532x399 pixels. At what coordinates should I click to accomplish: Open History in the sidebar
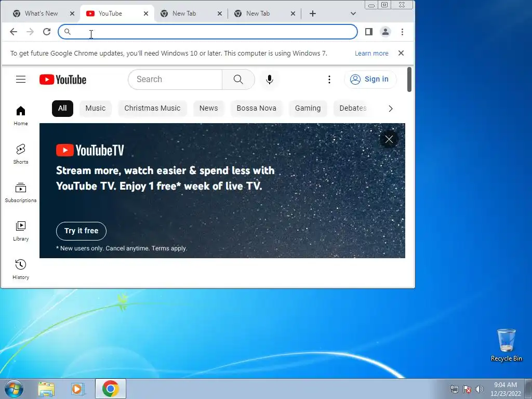pyautogui.click(x=21, y=270)
